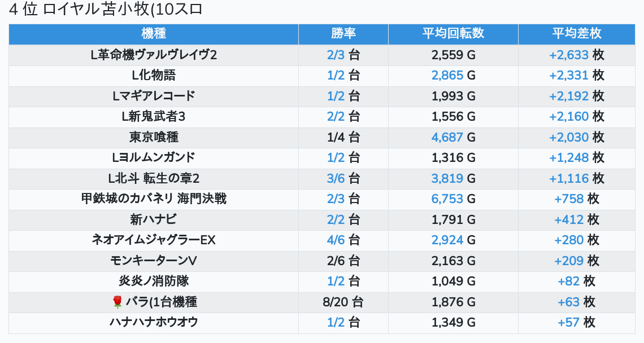The width and height of the screenshot is (644, 343).
Task: Open Lマギアレコード machine entry
Action: click(154, 96)
